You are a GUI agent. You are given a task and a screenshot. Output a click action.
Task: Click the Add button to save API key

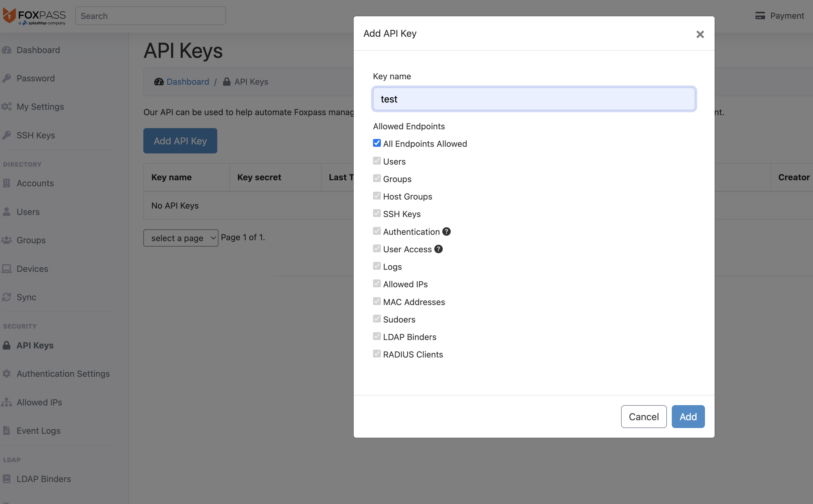(x=688, y=416)
